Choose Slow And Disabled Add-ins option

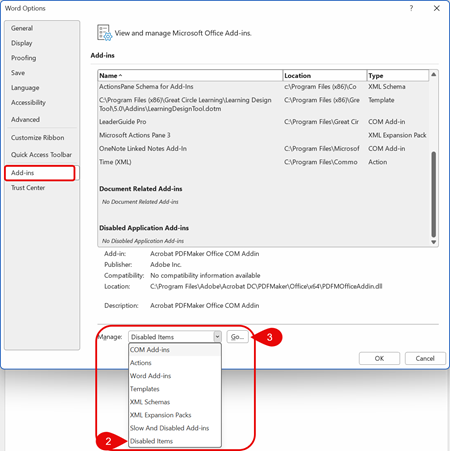(x=175, y=428)
